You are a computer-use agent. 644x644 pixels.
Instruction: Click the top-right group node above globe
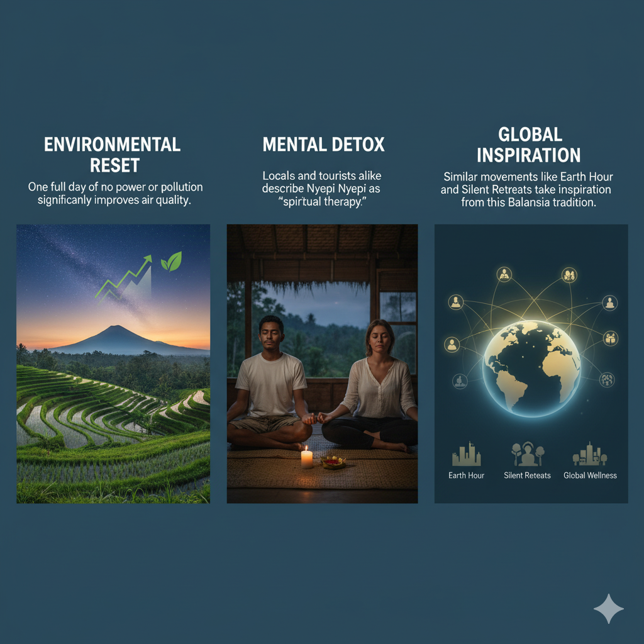pyautogui.click(x=569, y=275)
